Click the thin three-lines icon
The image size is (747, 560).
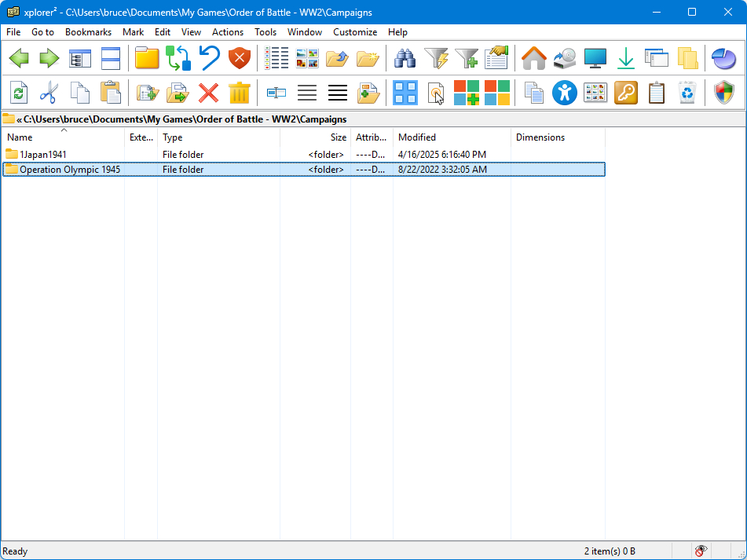(x=307, y=93)
